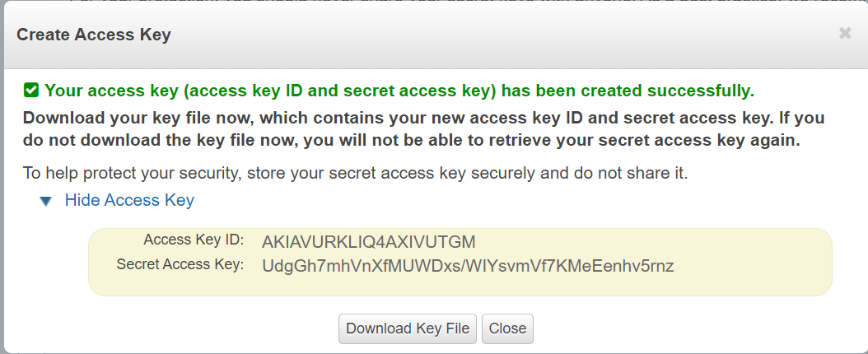Click the bold line ending secret access key again
The image size is (868, 354).
[x=411, y=141]
